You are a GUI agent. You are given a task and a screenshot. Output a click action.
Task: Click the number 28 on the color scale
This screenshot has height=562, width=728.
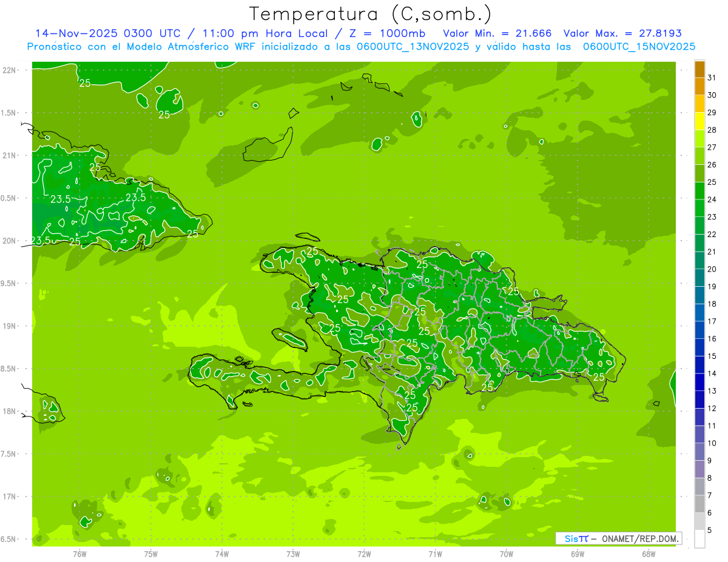click(712, 130)
